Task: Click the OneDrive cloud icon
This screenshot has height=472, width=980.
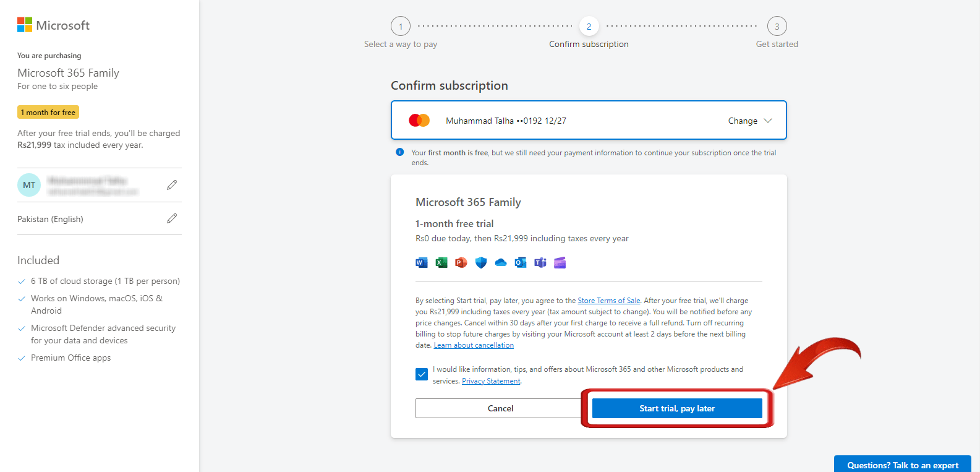Action: (x=501, y=263)
